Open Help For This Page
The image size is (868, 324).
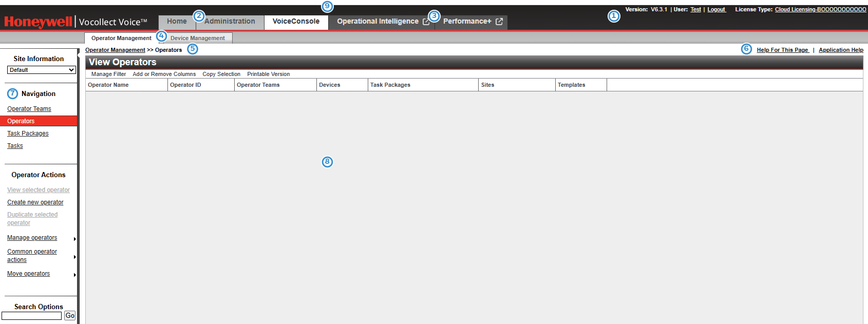[x=782, y=50]
